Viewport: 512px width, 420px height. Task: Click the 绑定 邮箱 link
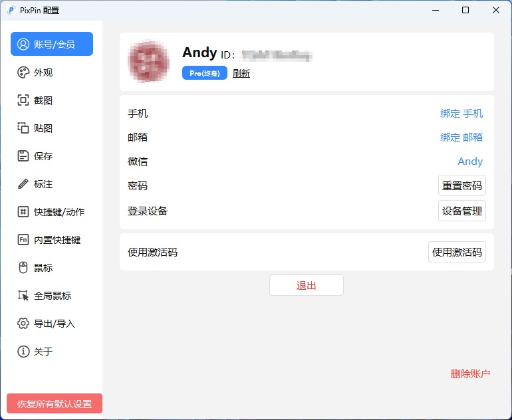click(461, 137)
